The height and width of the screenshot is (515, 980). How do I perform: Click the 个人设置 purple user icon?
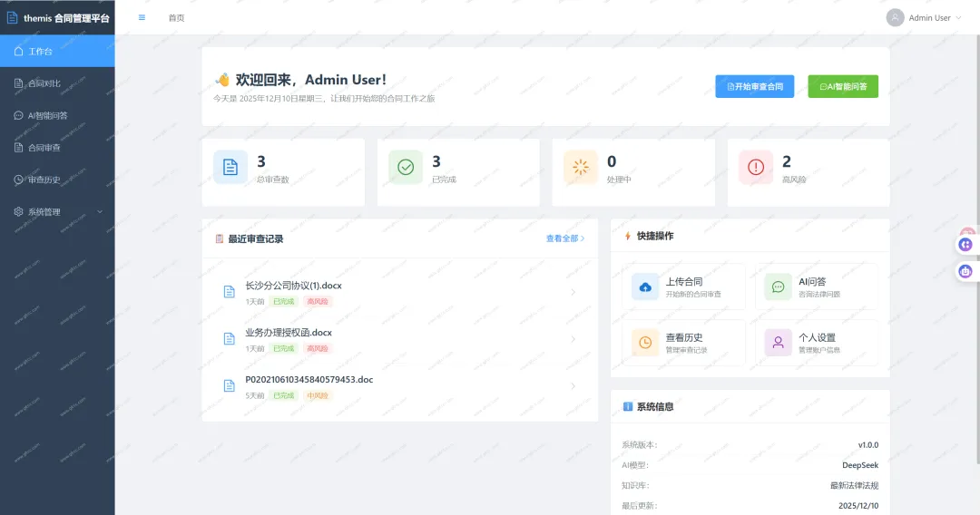pos(779,342)
